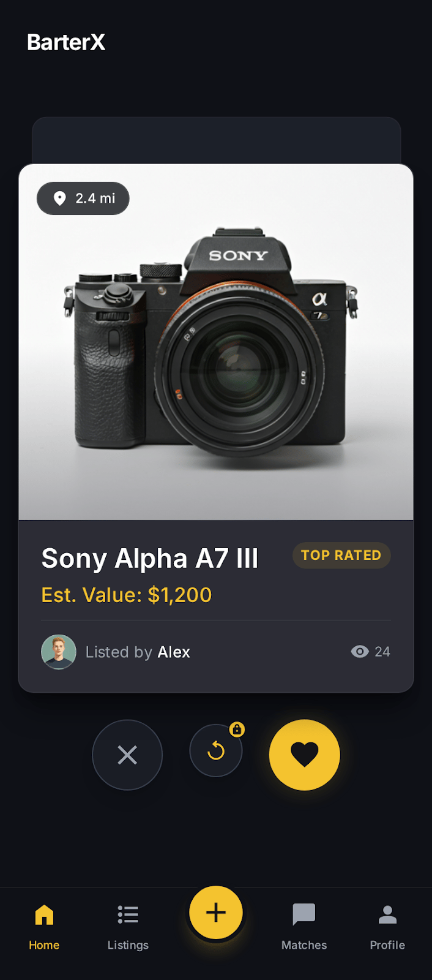Switch to the Listings tab
Image resolution: width=432 pixels, height=980 pixels.
[128, 927]
